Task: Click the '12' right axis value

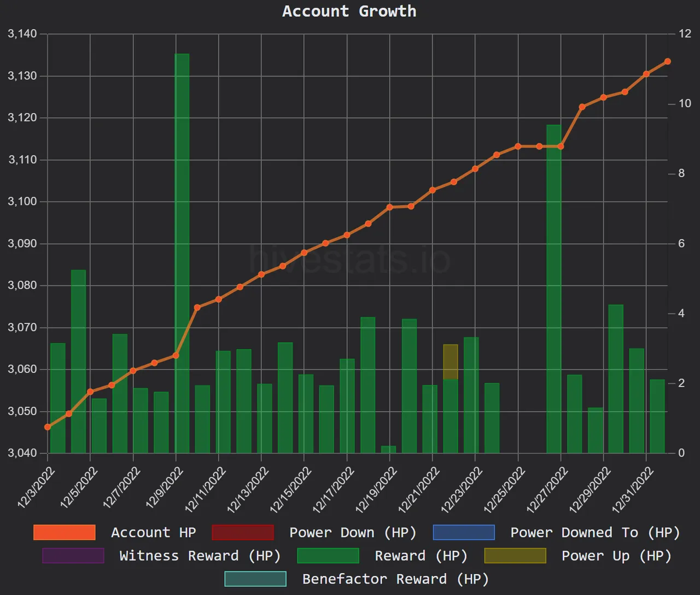Action: 685,34
